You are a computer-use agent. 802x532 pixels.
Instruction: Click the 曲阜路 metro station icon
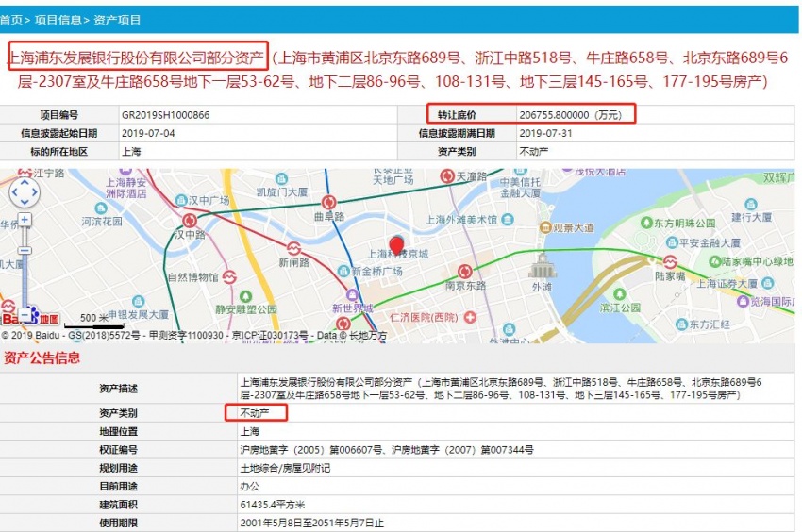(328, 202)
